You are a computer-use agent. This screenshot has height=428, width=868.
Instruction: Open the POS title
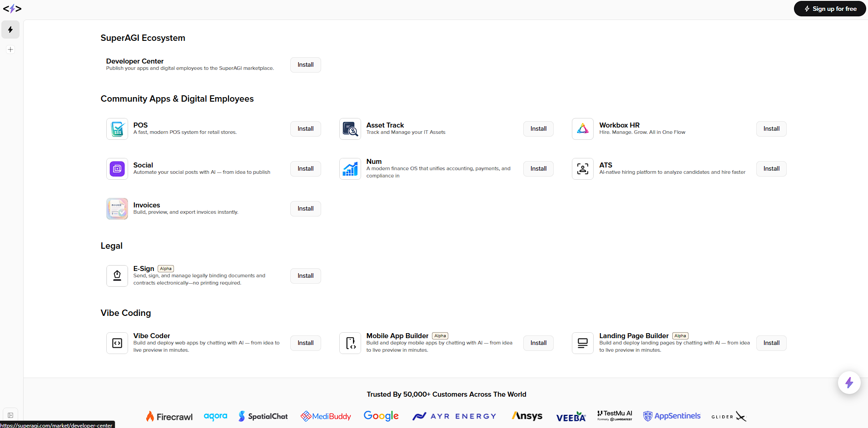pos(140,125)
